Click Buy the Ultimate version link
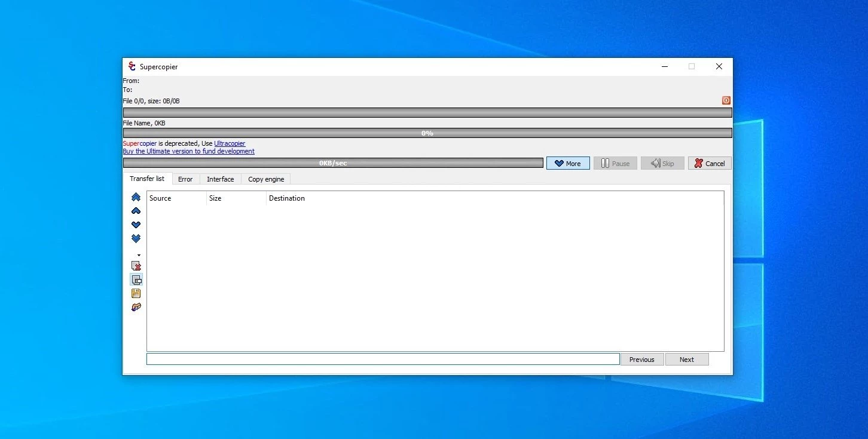The image size is (868, 439). [188, 151]
